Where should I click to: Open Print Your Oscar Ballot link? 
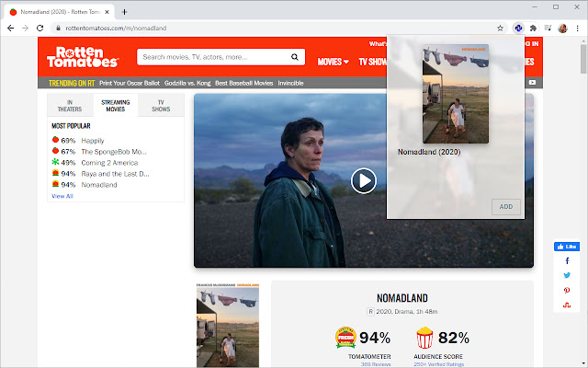click(x=130, y=83)
